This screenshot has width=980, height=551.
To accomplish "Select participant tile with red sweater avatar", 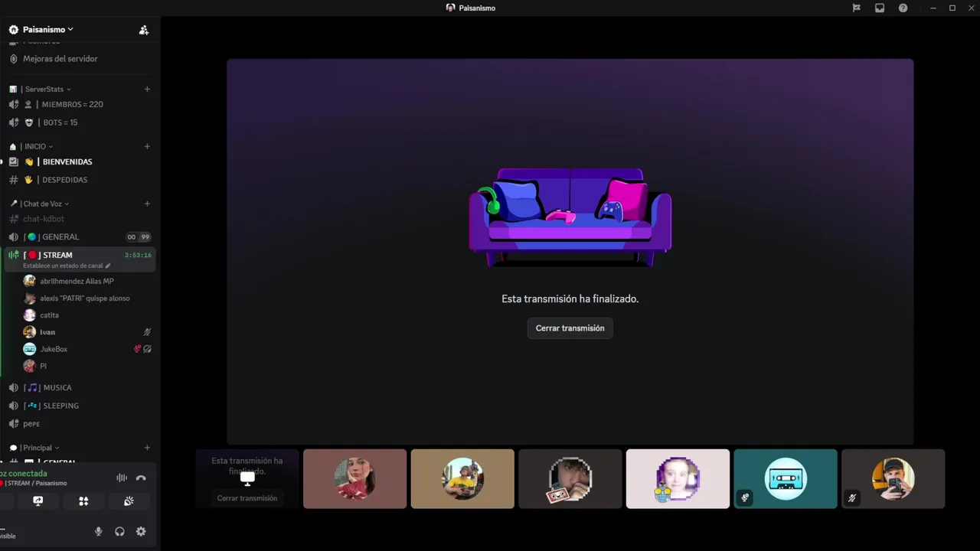I will pos(354,478).
